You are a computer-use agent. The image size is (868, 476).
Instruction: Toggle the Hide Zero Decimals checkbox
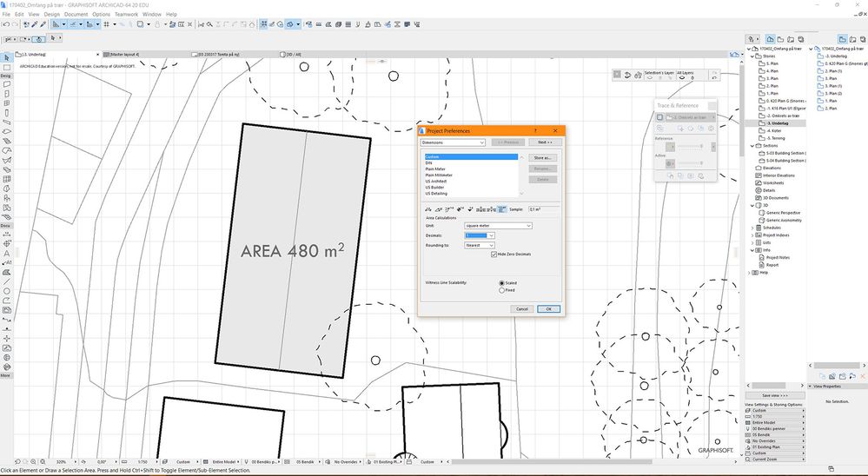click(x=494, y=254)
